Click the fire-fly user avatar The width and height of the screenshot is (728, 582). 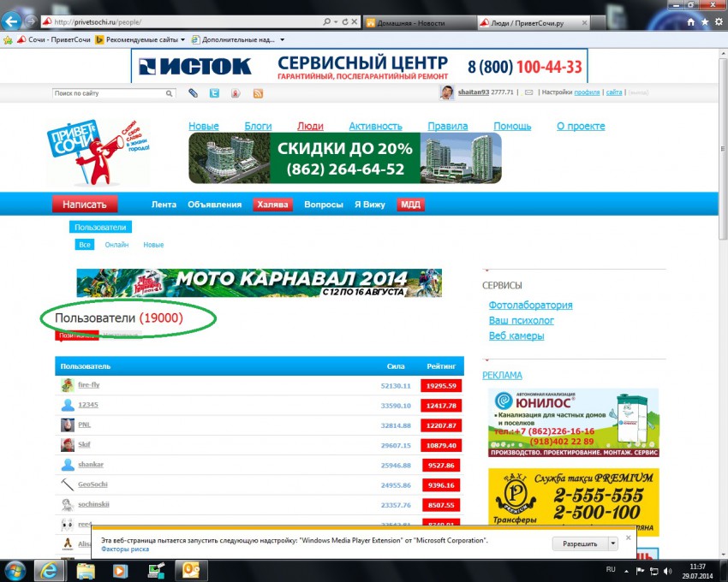click(68, 385)
